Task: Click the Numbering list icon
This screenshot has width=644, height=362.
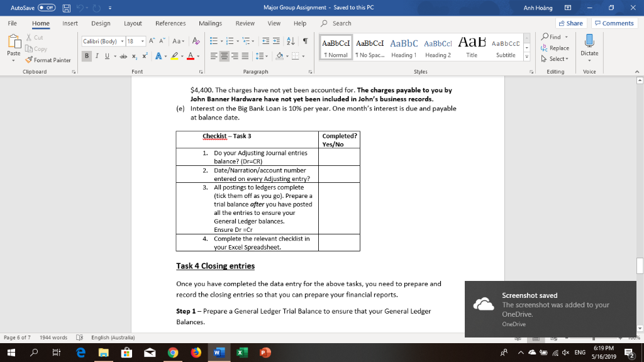Action: tap(230, 41)
